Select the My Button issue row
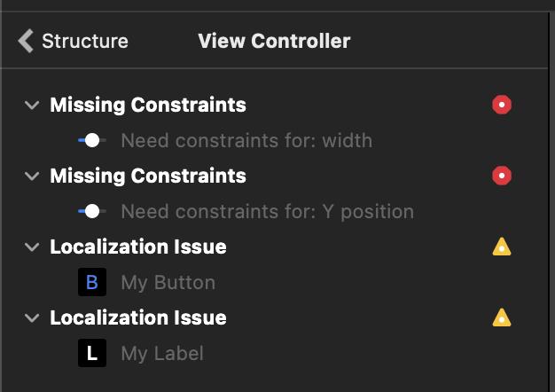The width and height of the screenshot is (555, 392). [x=168, y=283]
